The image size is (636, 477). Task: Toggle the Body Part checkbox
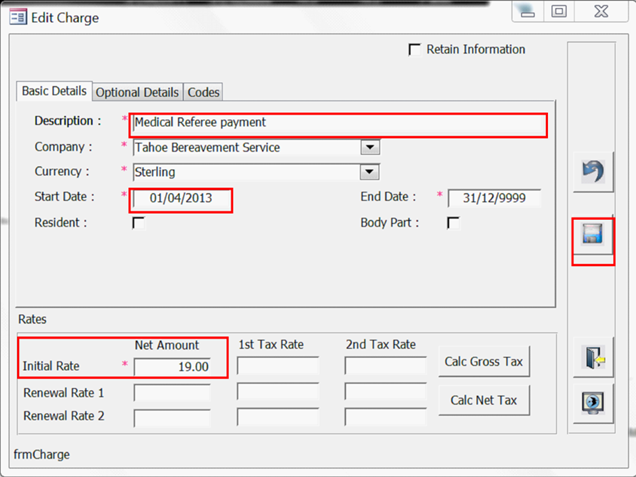point(453,223)
